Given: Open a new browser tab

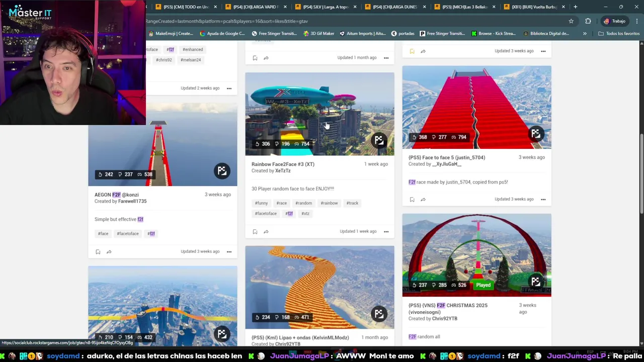Looking at the screenshot, I should 575,7.
